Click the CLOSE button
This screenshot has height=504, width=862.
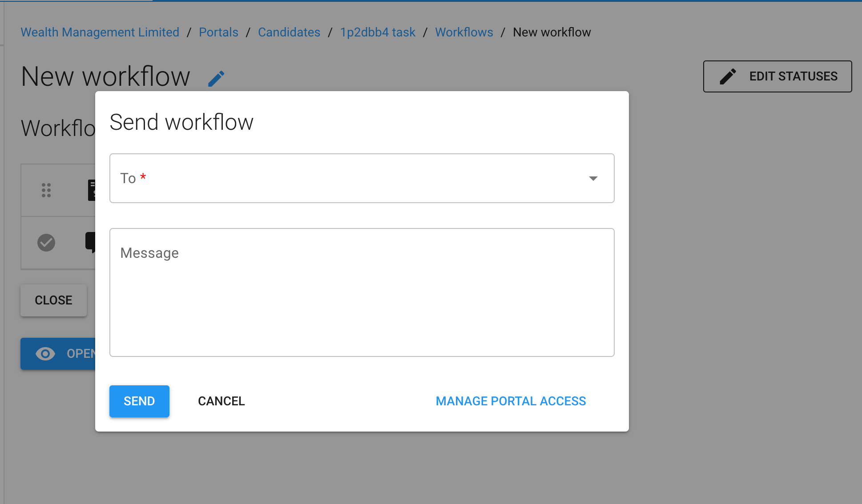(53, 300)
